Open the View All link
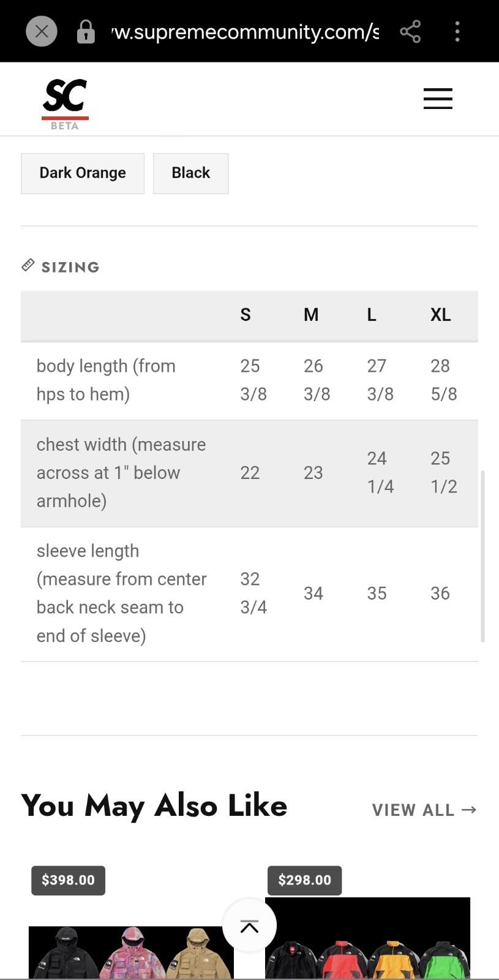The image size is (499, 980). 424,810
